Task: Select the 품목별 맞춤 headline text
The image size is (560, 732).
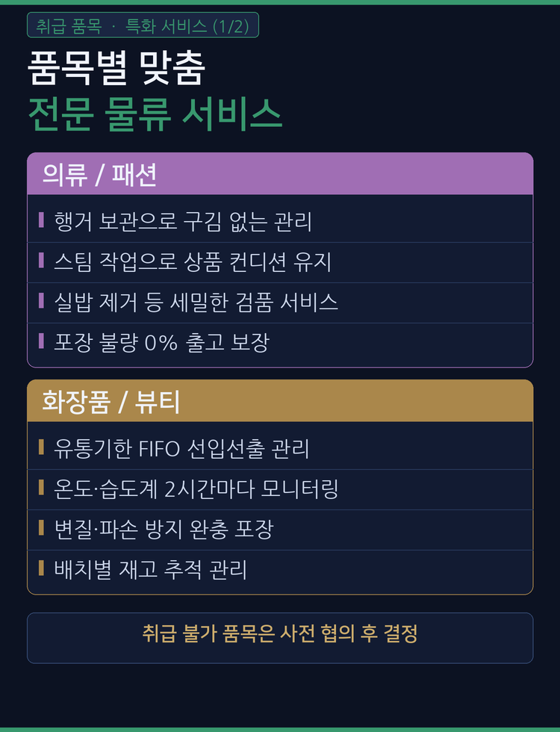Action: tap(116, 68)
